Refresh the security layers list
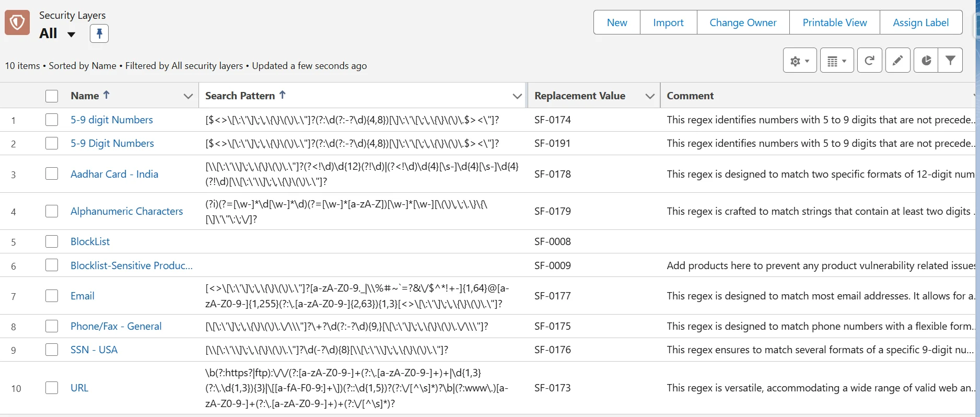 [x=869, y=61]
